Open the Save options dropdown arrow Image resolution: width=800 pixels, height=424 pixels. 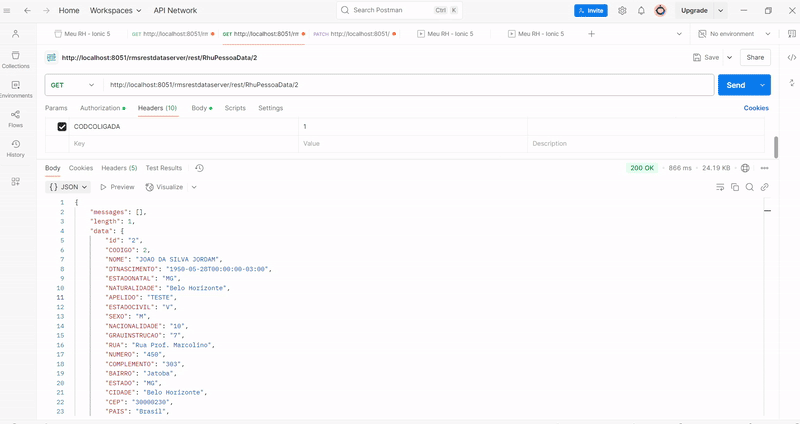pyautogui.click(x=730, y=58)
